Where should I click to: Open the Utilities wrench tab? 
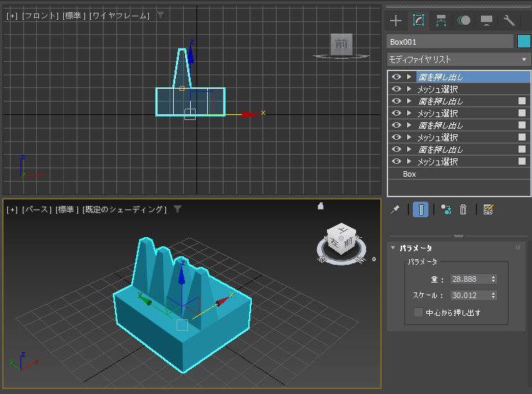(x=509, y=21)
